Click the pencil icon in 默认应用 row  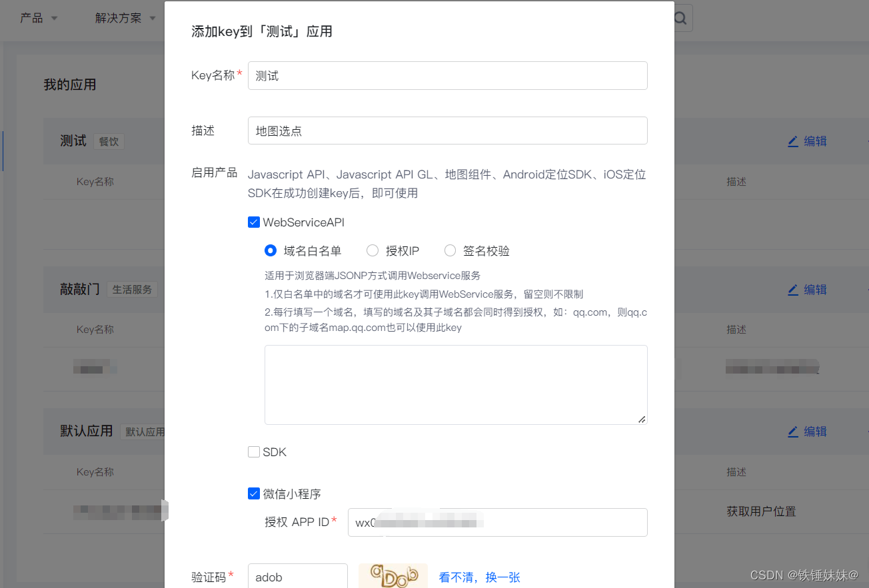point(792,432)
